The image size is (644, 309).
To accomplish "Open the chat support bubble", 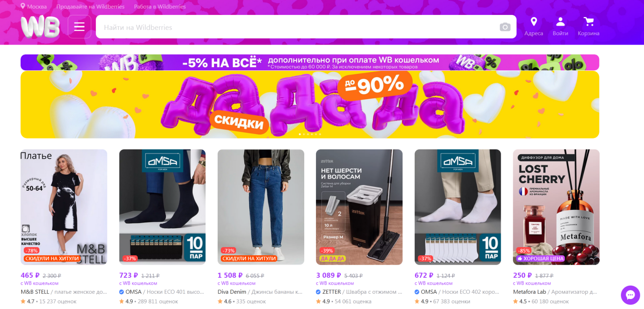I will point(630,295).
